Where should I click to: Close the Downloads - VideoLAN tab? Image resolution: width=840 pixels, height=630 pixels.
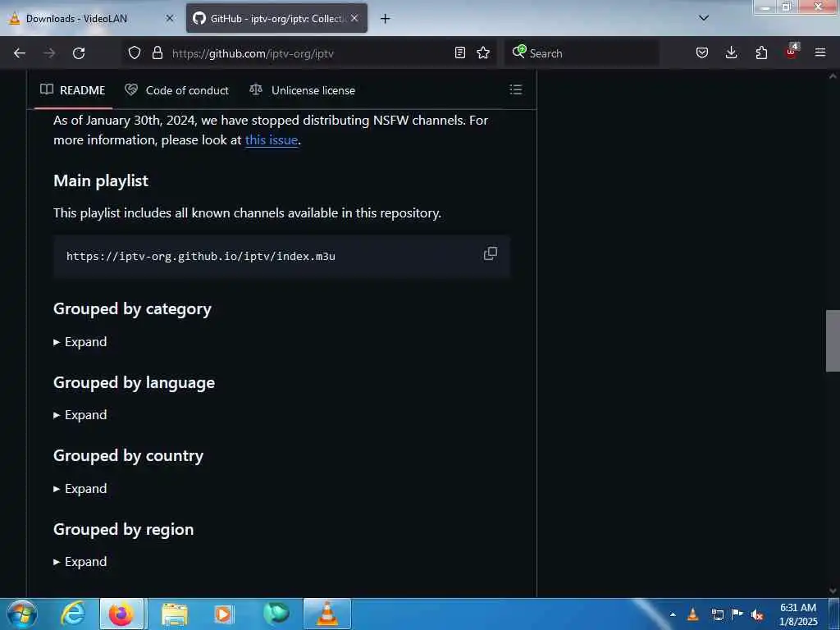point(170,18)
